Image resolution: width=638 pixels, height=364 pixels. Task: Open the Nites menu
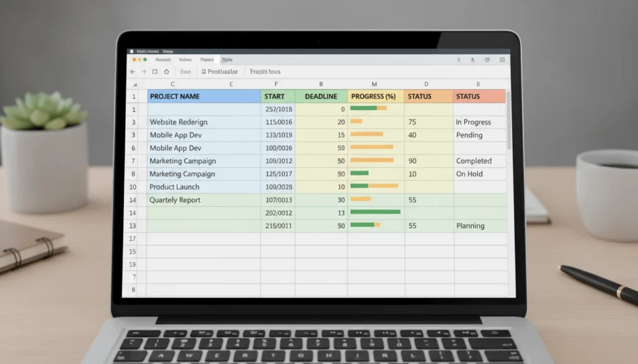coord(227,59)
